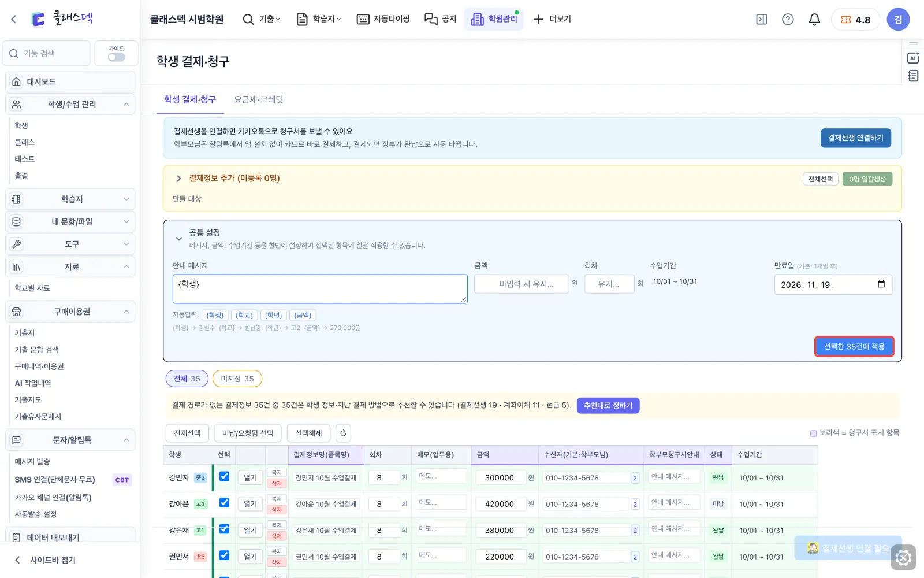
Task: Collapse 자료 sidebar section
Action: [x=70, y=266]
